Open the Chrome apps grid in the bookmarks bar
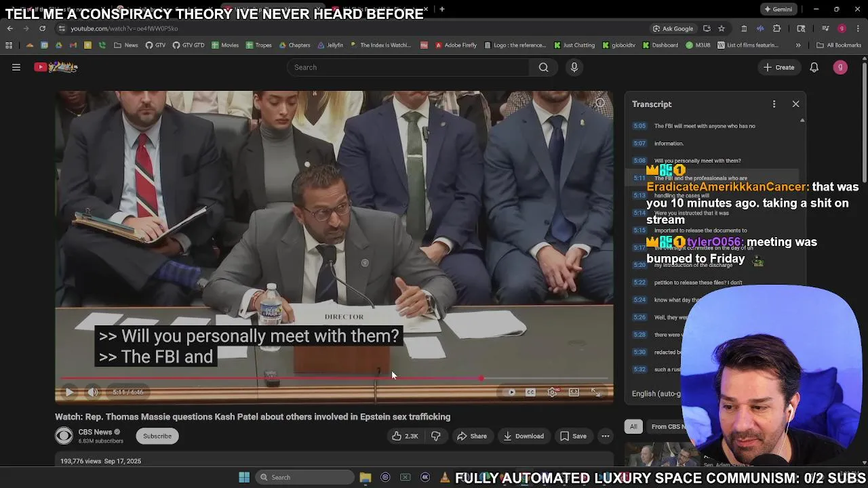This screenshot has height=488, width=868. tap(9, 45)
